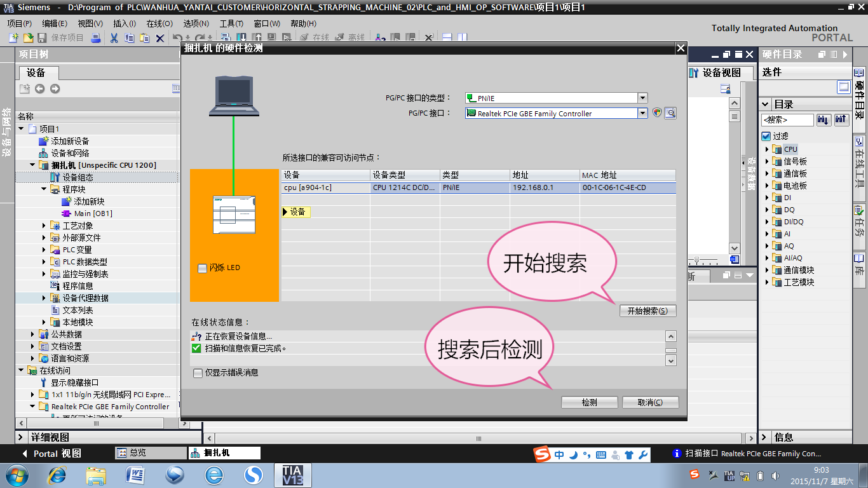This screenshot has width=868, height=488.
Task: Click the <搜索> catalog search field
Action: pyautogui.click(x=787, y=119)
